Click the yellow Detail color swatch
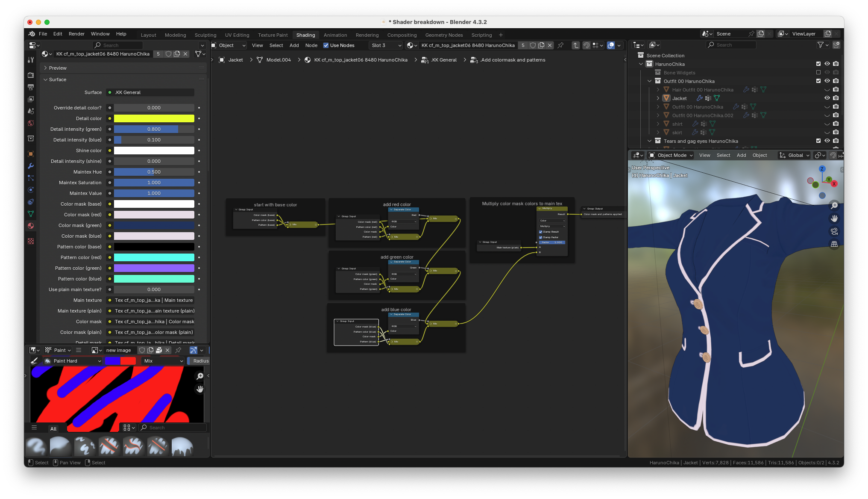This screenshot has width=868, height=499. (154, 118)
